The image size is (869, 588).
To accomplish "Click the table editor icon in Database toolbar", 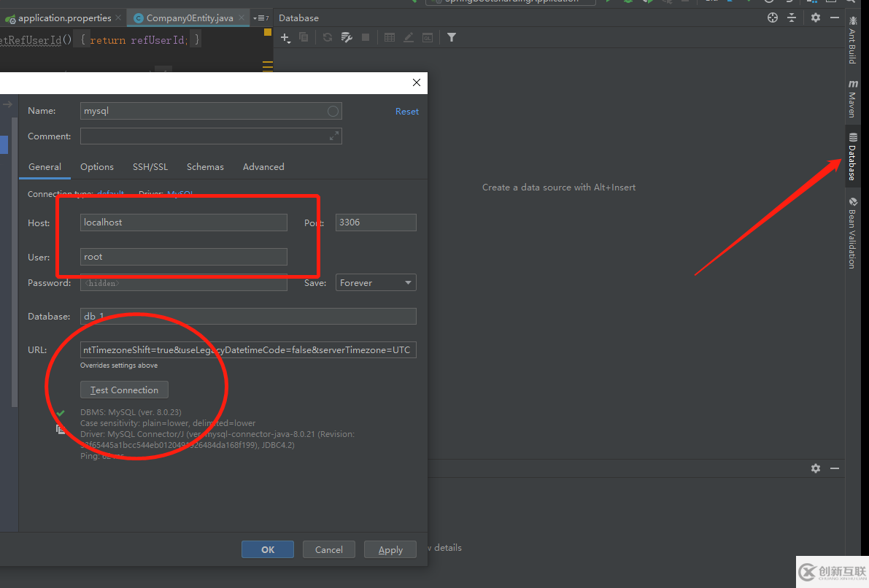I will [390, 37].
